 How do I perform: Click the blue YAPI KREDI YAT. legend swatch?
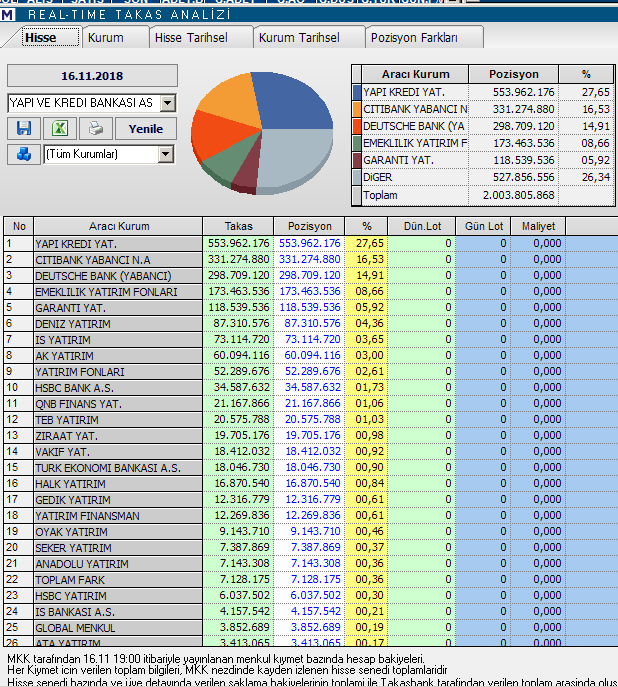(x=357, y=92)
